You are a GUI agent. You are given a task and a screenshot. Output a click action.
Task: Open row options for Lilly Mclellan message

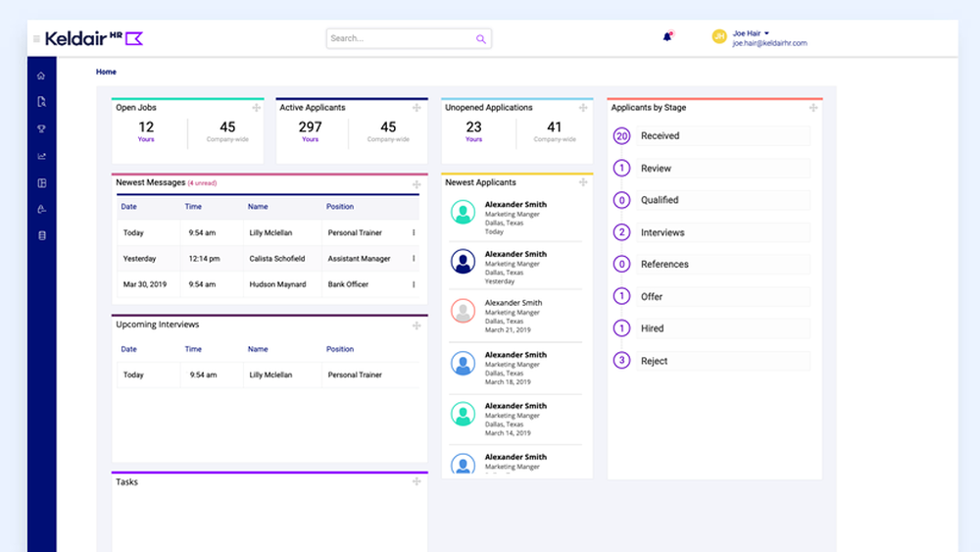click(414, 232)
